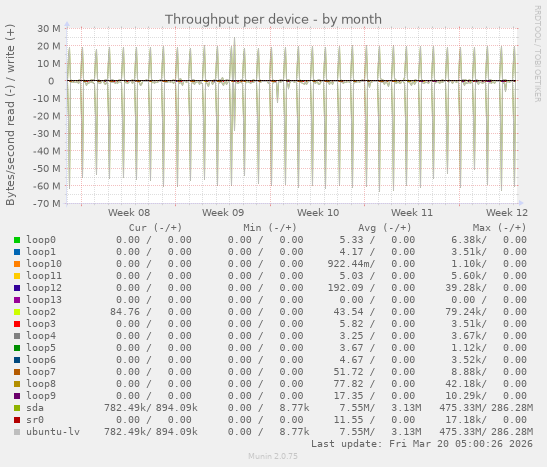
Task: Click the loop8 max value 42.18k
Action: (463, 384)
